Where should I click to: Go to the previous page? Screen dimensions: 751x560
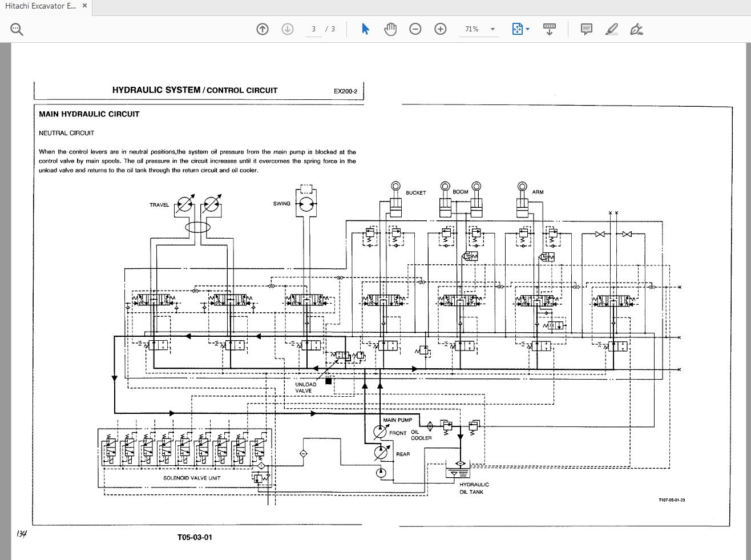pyautogui.click(x=263, y=29)
